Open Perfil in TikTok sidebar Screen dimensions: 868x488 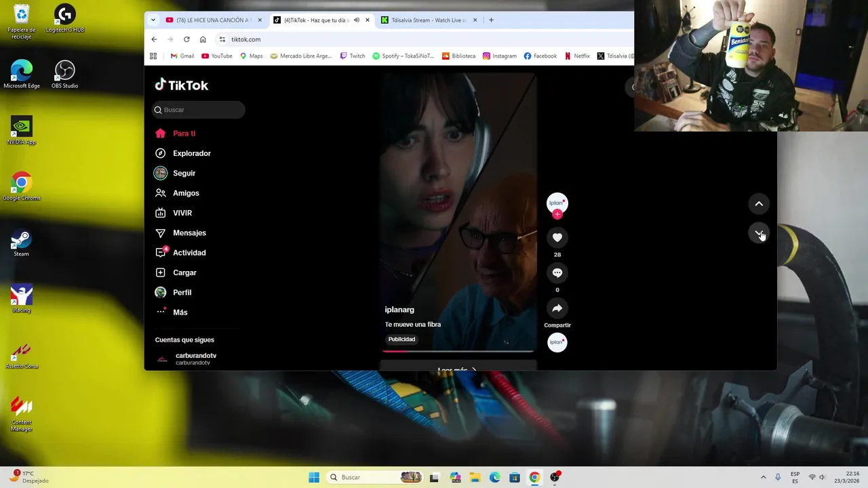[173, 292]
